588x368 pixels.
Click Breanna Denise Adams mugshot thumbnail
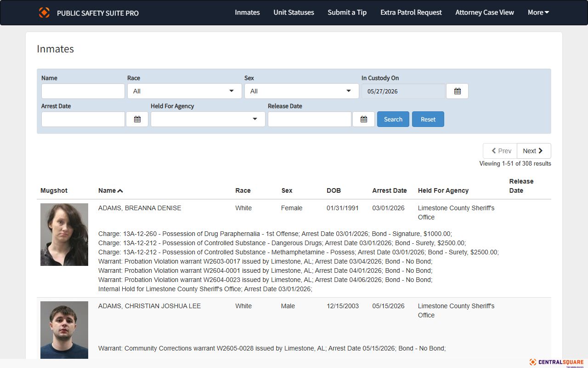coord(64,235)
